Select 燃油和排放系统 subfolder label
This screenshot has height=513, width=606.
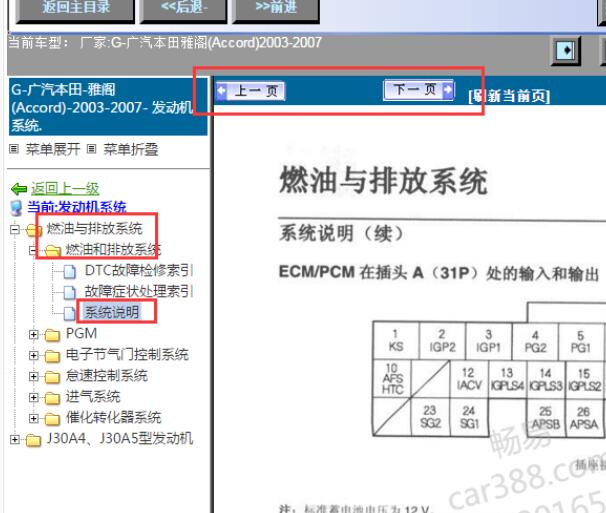tap(113, 249)
